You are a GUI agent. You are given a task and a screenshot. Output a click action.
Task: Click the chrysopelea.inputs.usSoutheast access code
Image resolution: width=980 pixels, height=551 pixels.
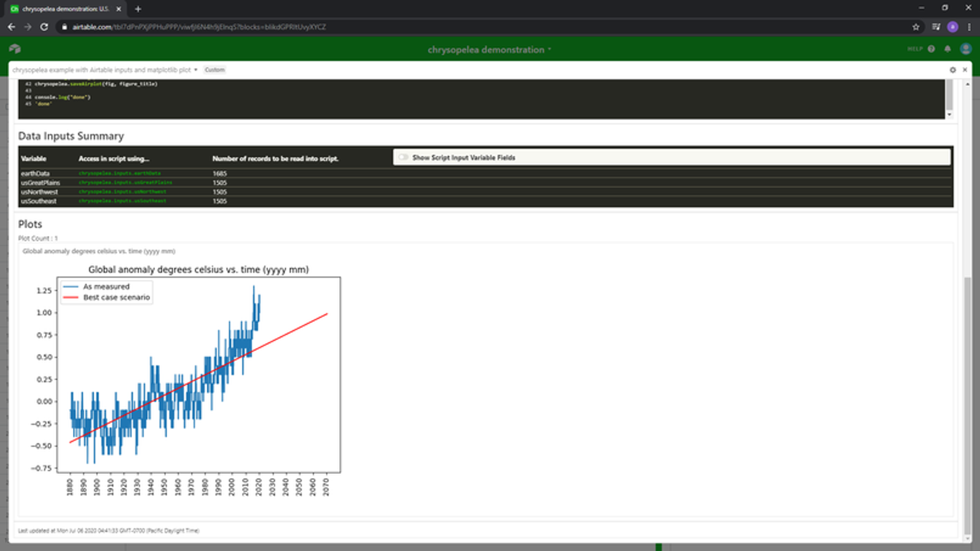[123, 201]
